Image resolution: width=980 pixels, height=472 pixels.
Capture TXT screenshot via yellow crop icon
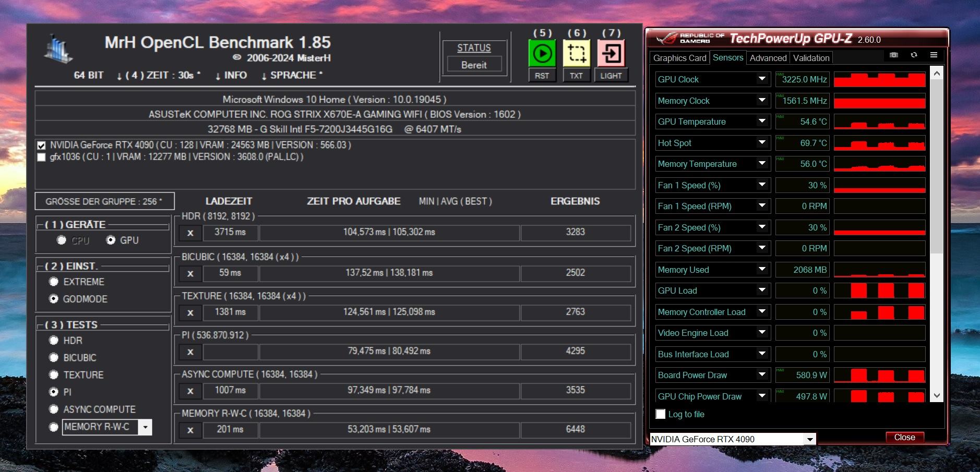click(x=576, y=53)
